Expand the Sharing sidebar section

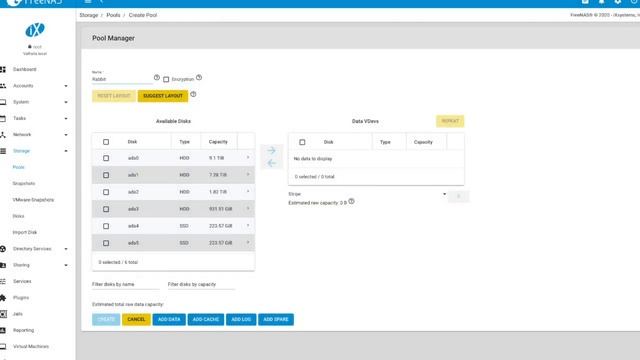(x=66, y=265)
